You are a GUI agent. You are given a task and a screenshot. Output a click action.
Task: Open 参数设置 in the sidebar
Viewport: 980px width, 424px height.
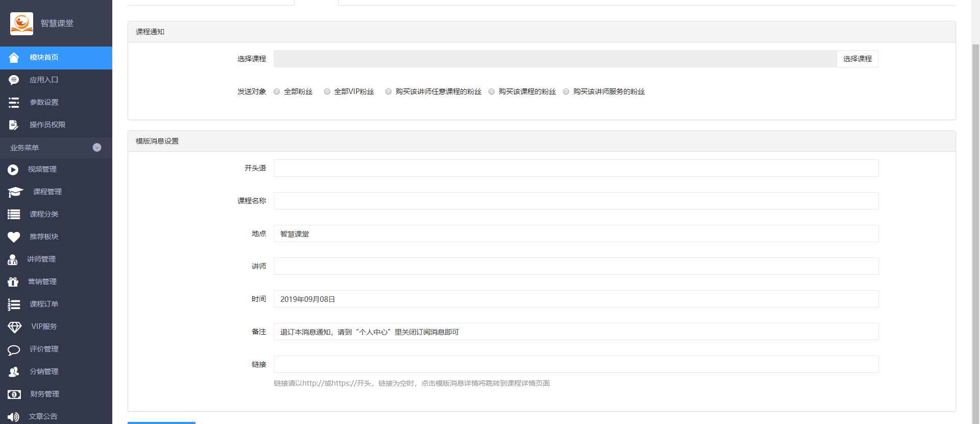coord(56,103)
